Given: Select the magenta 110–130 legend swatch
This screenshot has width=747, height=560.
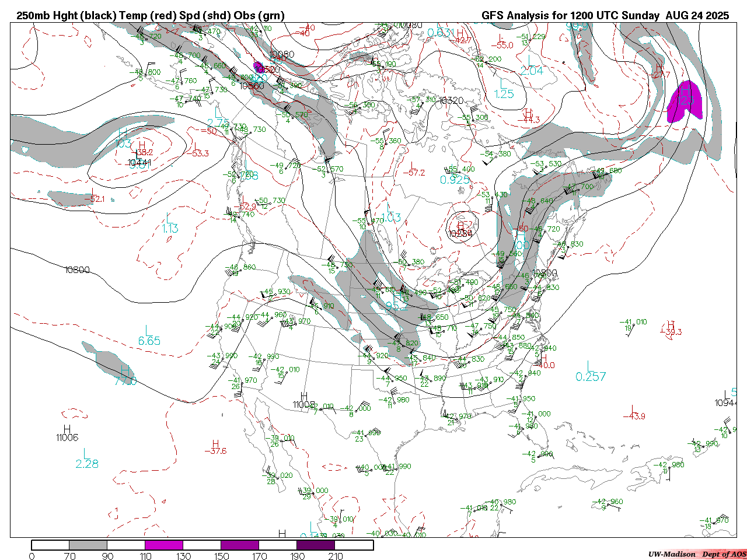Looking at the screenshot, I should coord(164,545).
